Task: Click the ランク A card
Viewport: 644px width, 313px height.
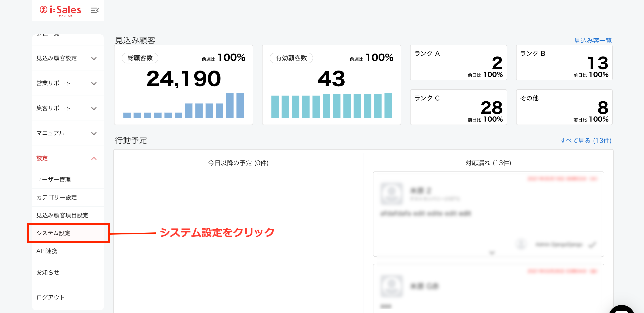Action: point(458,63)
